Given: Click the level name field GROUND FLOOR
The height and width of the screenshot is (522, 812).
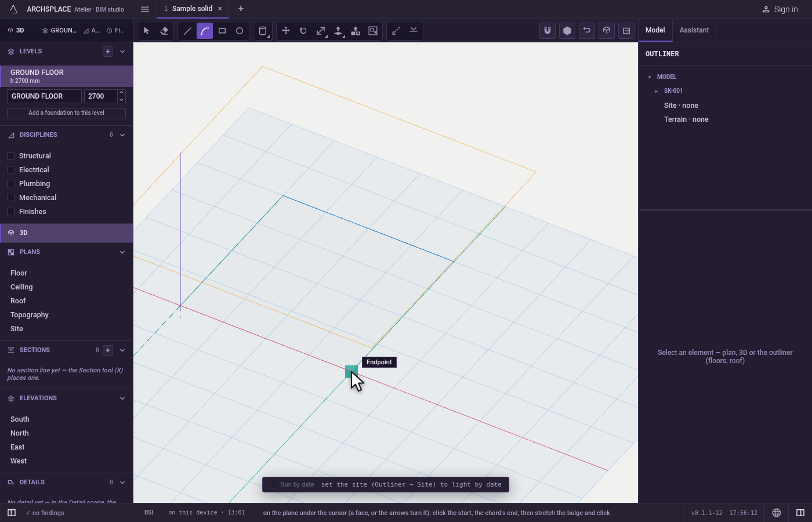Looking at the screenshot, I should pyautogui.click(x=44, y=96).
